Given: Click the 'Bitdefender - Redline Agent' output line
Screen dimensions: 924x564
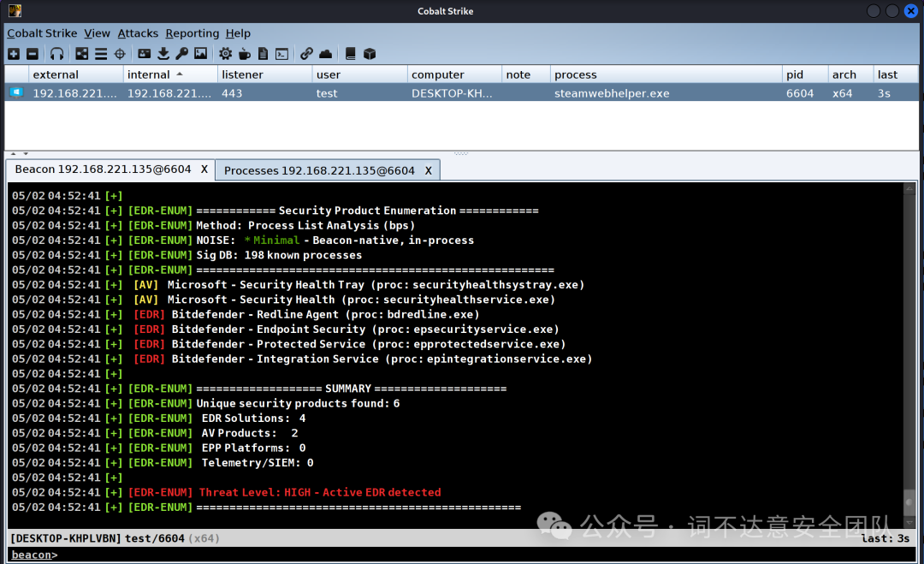Looking at the screenshot, I should (325, 315).
